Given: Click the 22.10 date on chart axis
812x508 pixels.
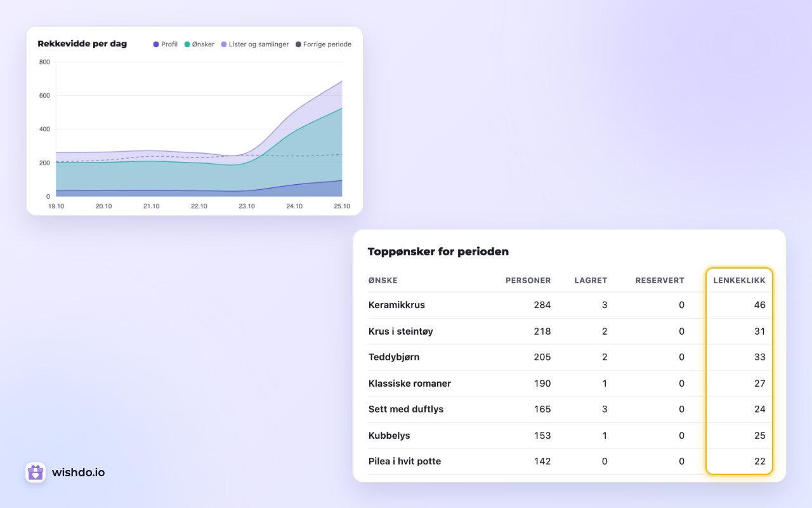Looking at the screenshot, I should (x=199, y=206).
